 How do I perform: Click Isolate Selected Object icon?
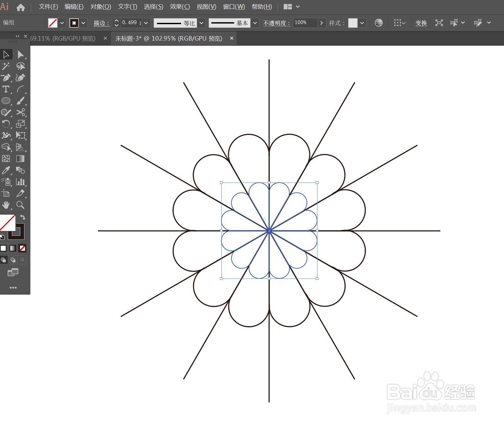pos(439,23)
